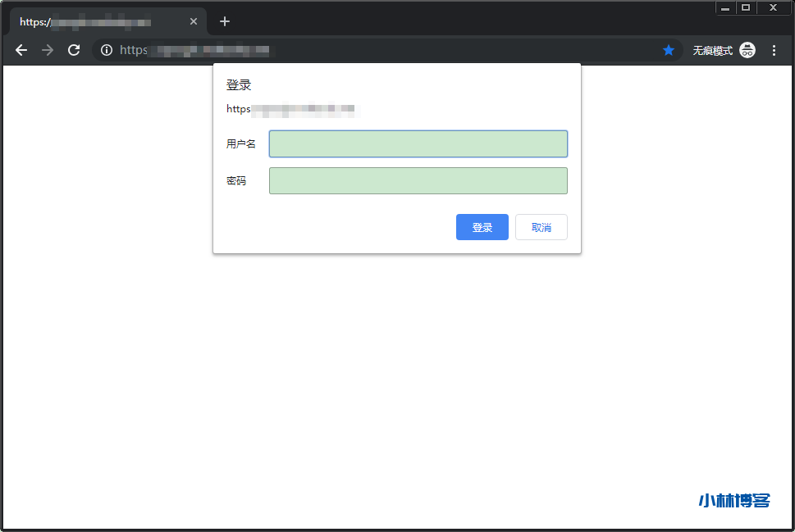Click the 用户名 username input field
This screenshot has height=532, width=795.
pyautogui.click(x=418, y=143)
